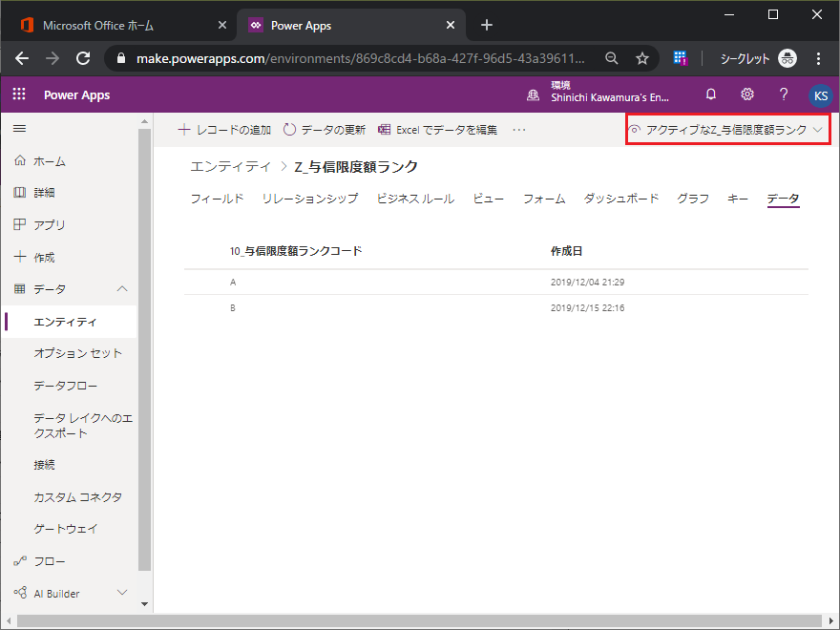Click the sidebar vertical scrollbar
The image size is (840, 630).
point(144,348)
